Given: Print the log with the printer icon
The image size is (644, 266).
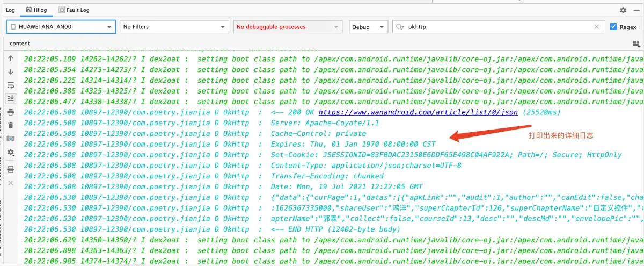Looking at the screenshot, I should [x=10, y=112].
